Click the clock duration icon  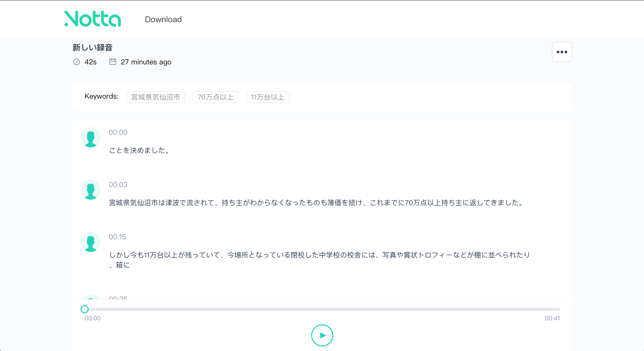click(x=77, y=62)
